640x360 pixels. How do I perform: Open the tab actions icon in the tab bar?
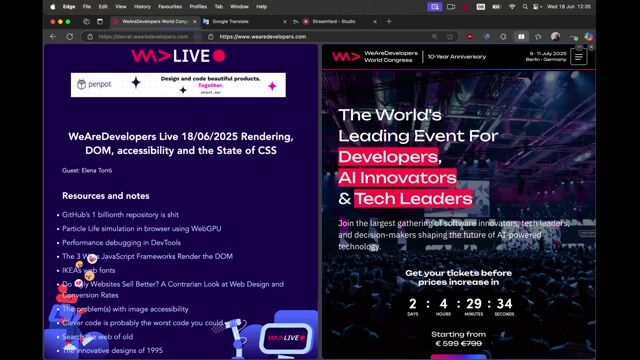point(100,21)
